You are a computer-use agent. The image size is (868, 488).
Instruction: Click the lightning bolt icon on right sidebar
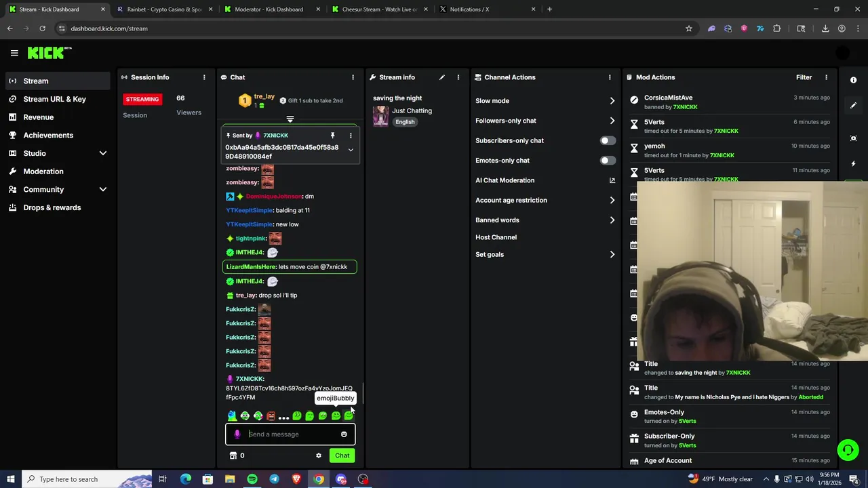tap(853, 164)
